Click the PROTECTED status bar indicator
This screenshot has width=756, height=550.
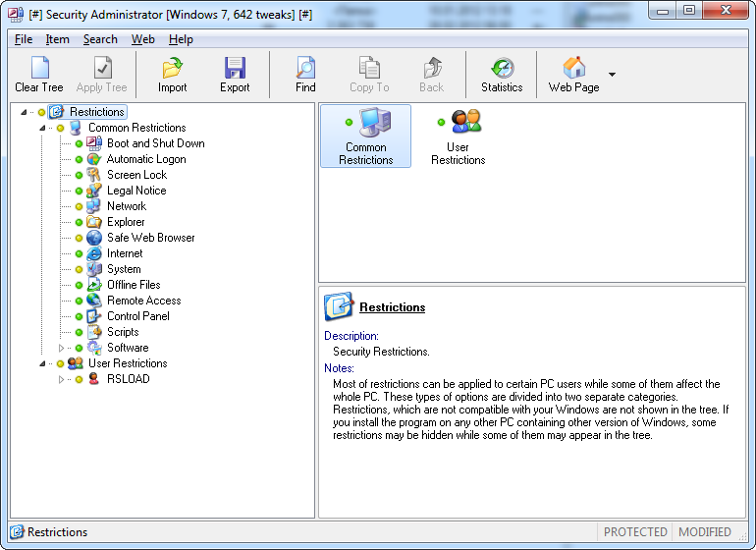coord(635,531)
